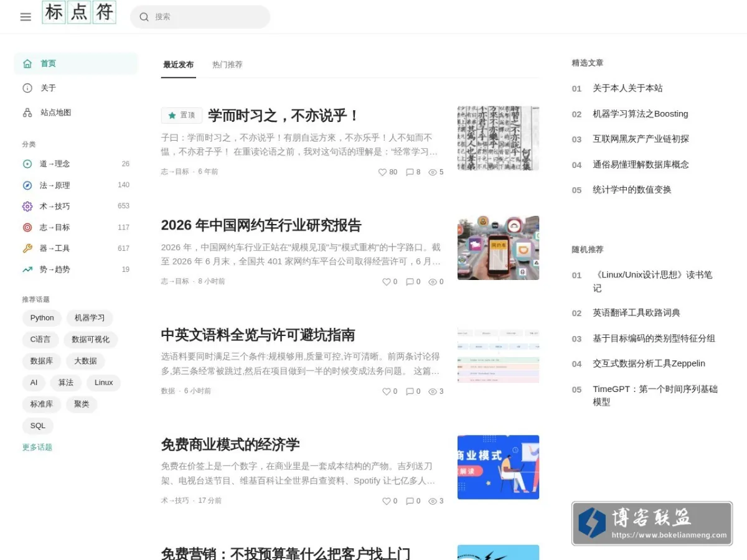Click comment icon on 免费商业模式 article
Image resolution: width=747 pixels, height=560 pixels.
pyautogui.click(x=410, y=501)
